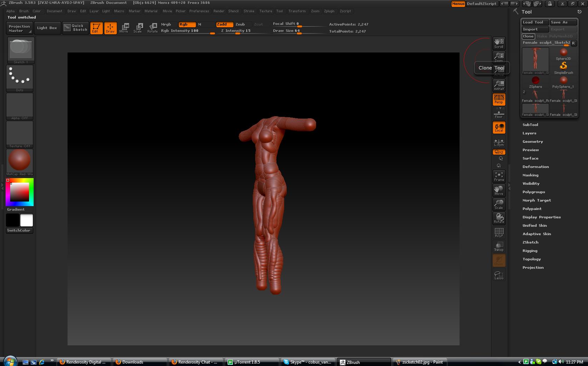
Task: Toggle Zadd sculpt mode
Action: click(x=225, y=24)
